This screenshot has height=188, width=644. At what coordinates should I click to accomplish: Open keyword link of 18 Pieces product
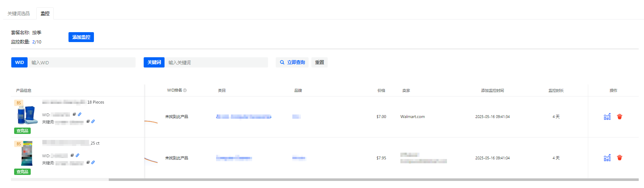pos(93,121)
